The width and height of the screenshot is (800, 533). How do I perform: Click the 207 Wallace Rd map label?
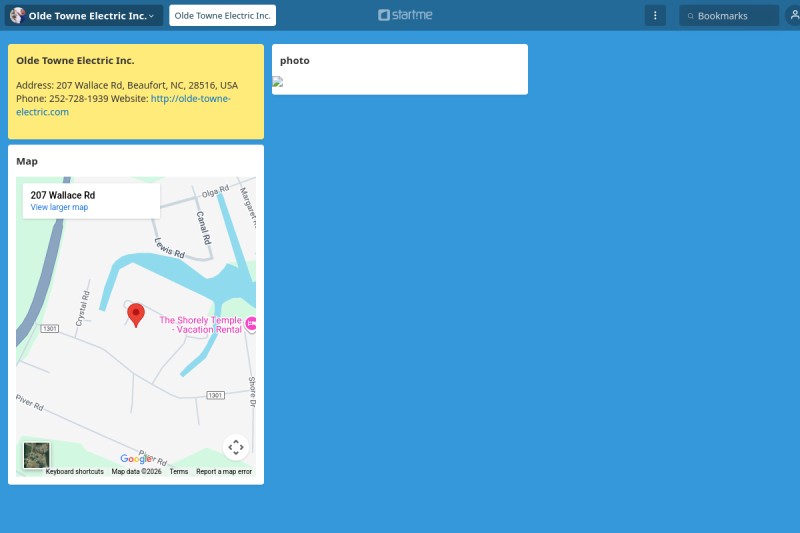click(63, 195)
